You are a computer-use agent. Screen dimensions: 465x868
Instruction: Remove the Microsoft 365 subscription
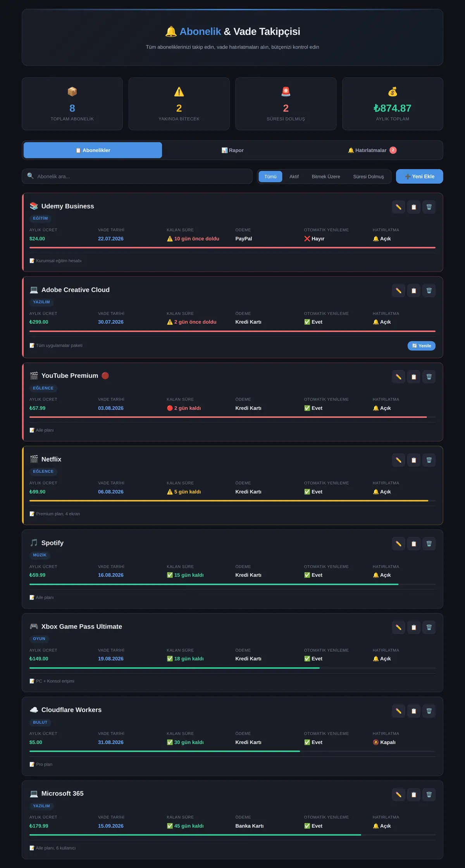click(429, 795)
